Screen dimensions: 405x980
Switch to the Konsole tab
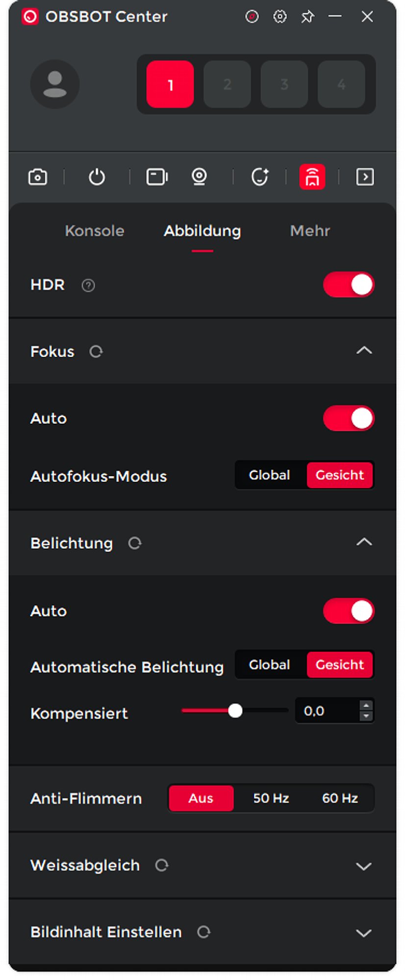click(95, 231)
